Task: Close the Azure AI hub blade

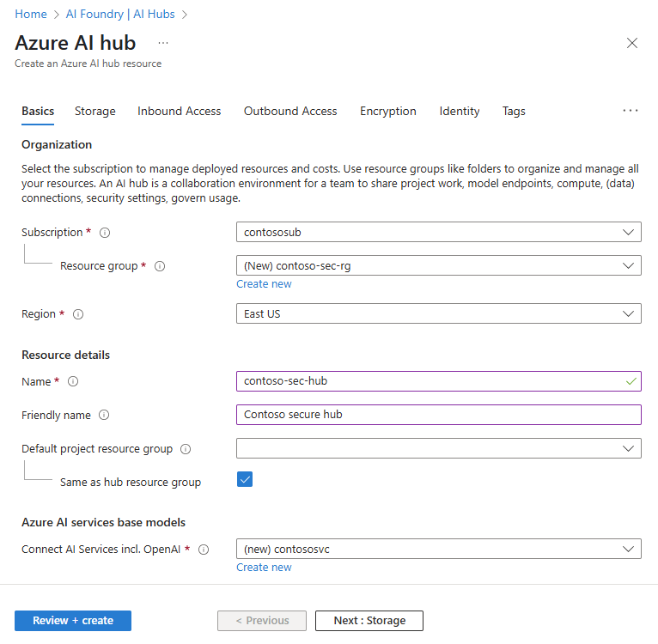Action: (x=632, y=43)
